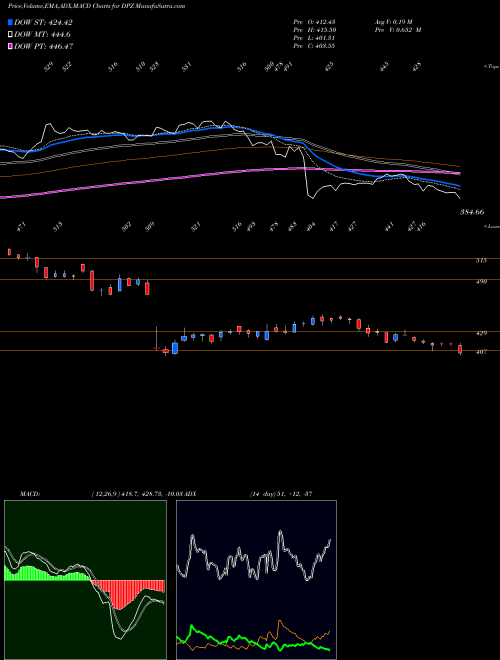Open the green MACD histogram chart panel

click(x=85, y=580)
